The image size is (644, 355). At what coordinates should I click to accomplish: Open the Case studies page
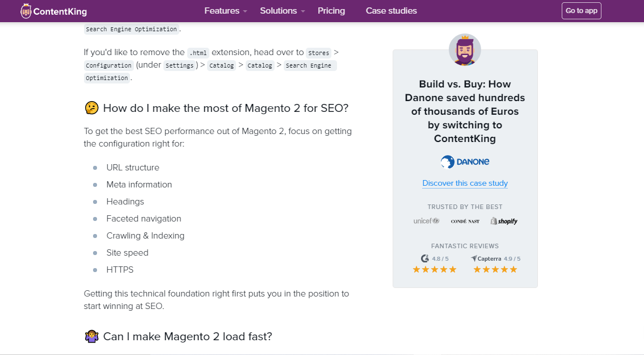(391, 11)
